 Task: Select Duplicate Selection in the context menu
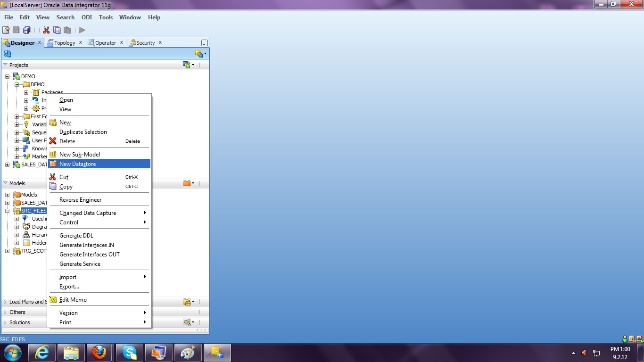99,132
